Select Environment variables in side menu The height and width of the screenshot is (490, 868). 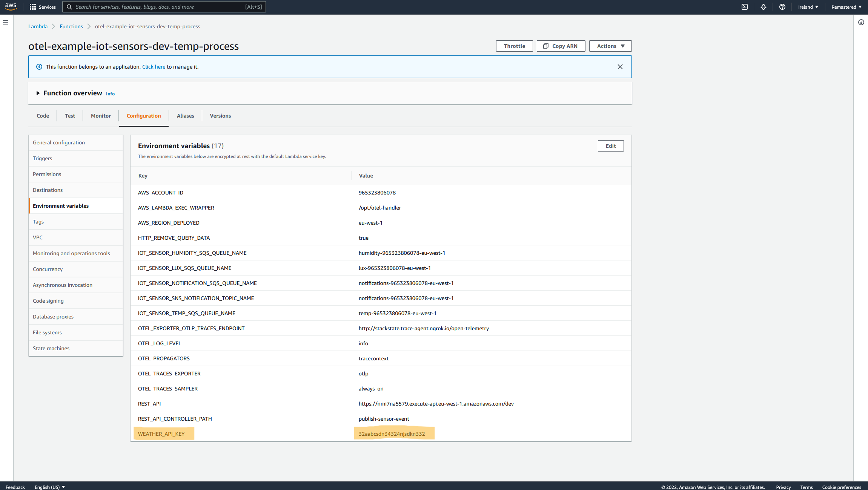tap(76, 206)
